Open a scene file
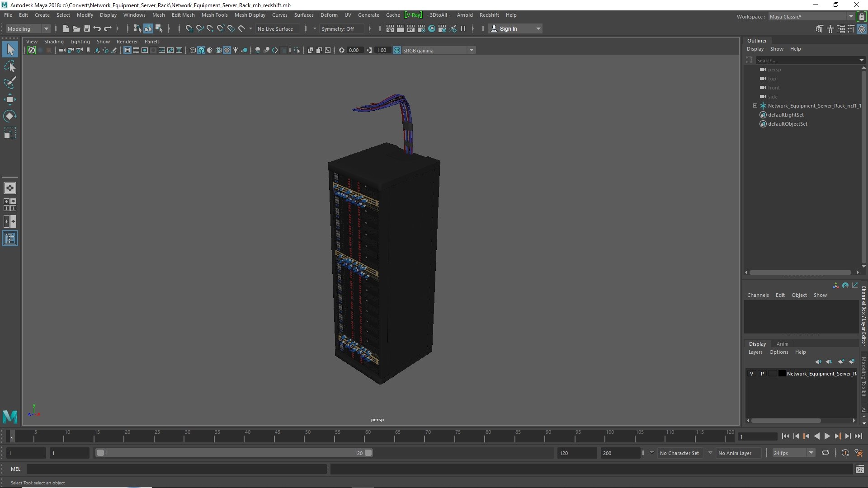The width and height of the screenshot is (868, 488). pyautogui.click(x=76, y=28)
